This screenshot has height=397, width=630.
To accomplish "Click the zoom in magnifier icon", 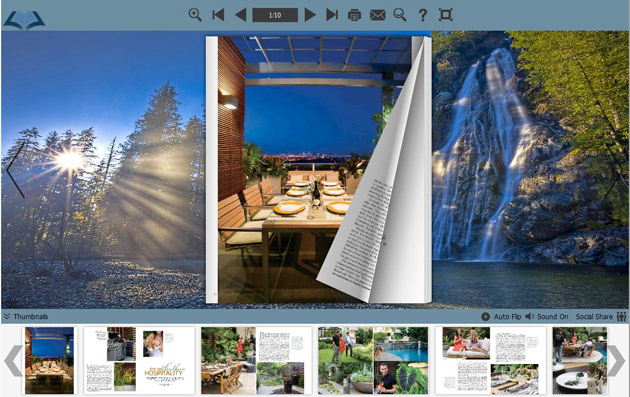I will (x=195, y=15).
